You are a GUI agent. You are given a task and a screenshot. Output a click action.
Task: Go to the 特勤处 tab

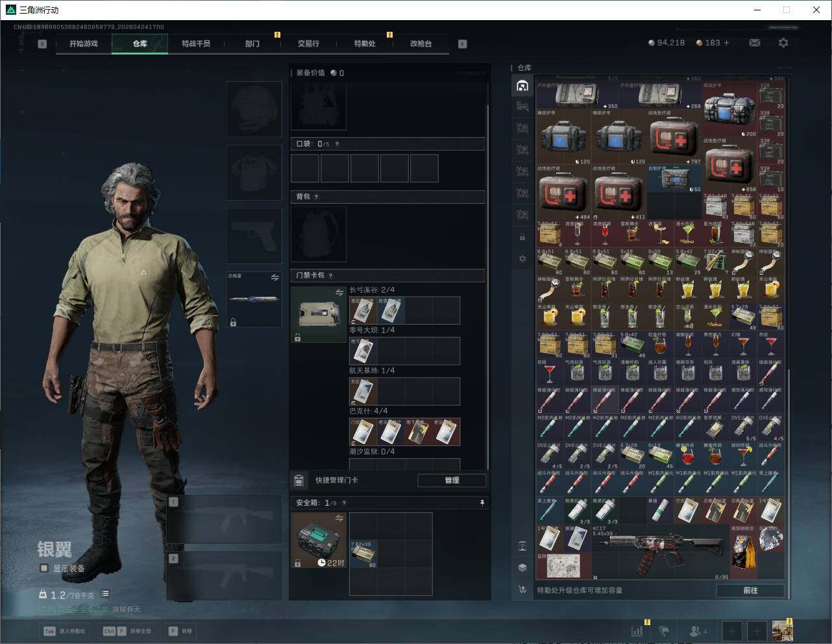[365, 43]
